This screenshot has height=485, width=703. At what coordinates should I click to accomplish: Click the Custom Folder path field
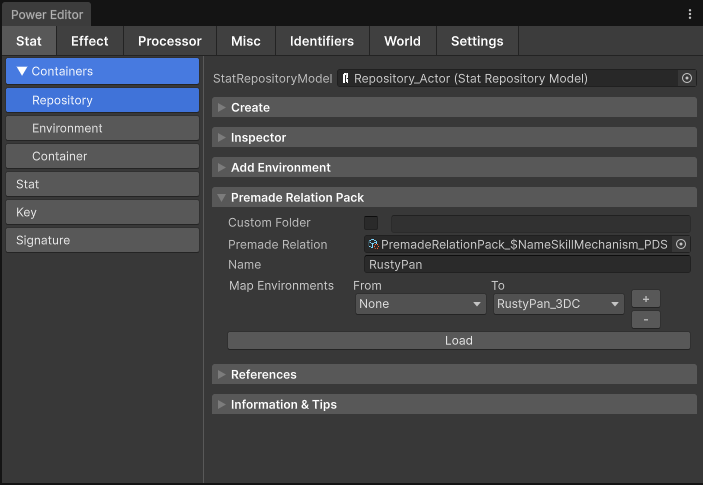pyautogui.click(x=541, y=223)
